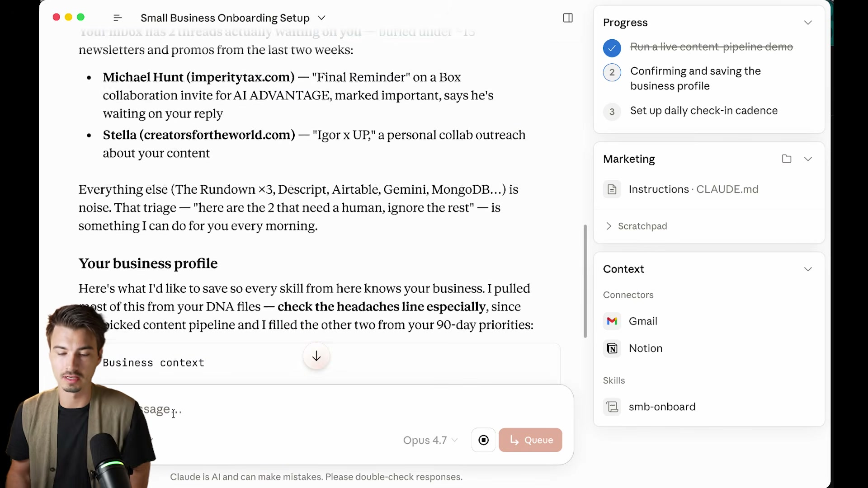Maximize the window with green button

point(81,17)
